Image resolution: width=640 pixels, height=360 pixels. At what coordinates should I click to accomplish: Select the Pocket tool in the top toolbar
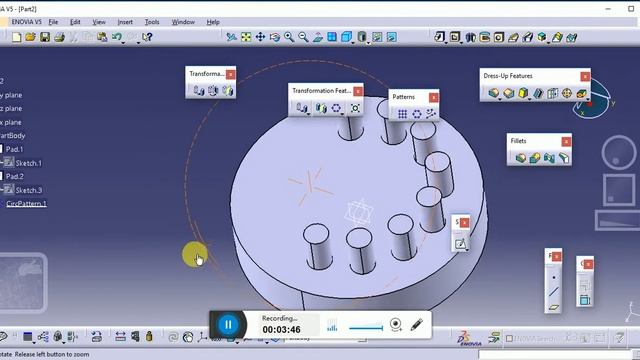(454, 37)
